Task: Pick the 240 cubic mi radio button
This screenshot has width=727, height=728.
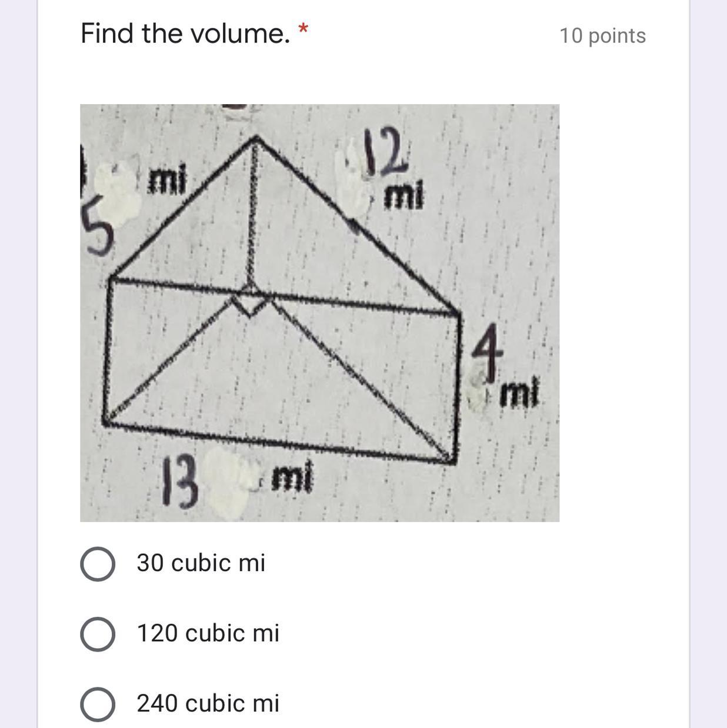Action: [x=97, y=704]
